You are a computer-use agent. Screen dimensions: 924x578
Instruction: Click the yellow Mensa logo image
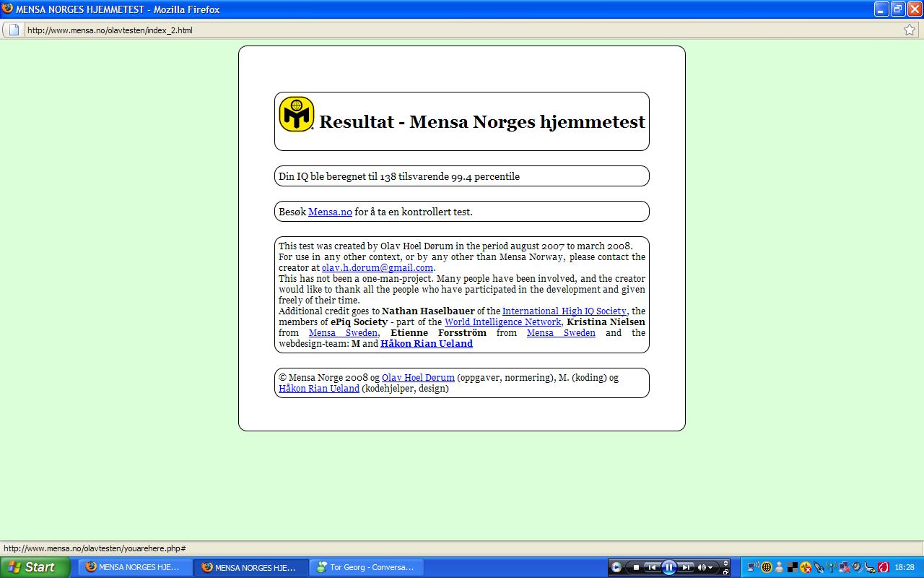297,114
